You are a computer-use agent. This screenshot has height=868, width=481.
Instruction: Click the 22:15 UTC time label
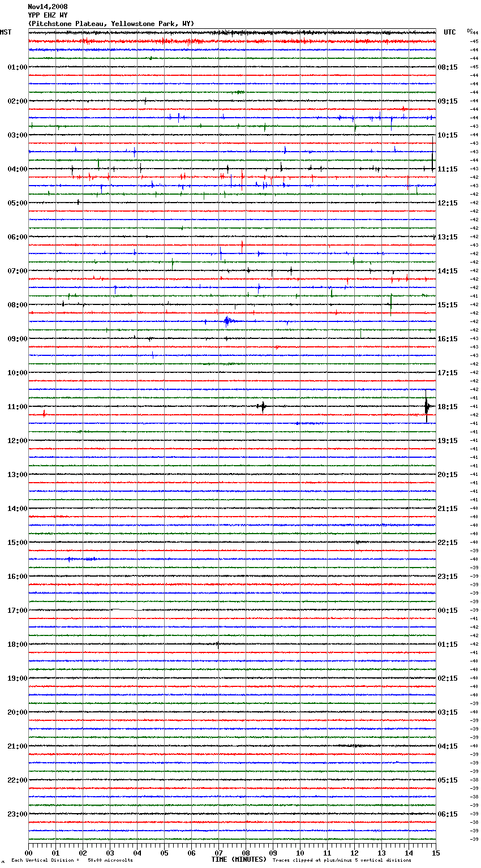click(x=448, y=543)
